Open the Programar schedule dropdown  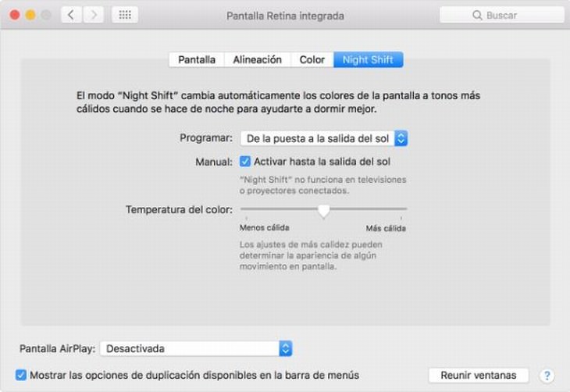pyautogui.click(x=324, y=138)
